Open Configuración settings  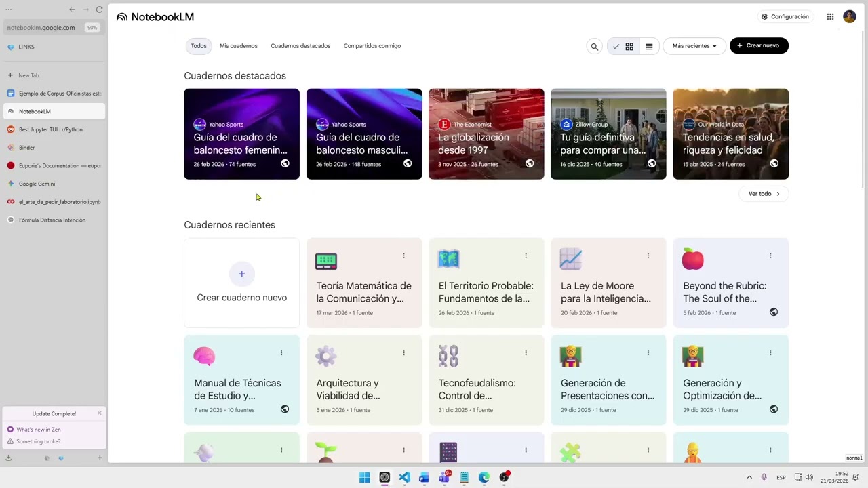785,16
